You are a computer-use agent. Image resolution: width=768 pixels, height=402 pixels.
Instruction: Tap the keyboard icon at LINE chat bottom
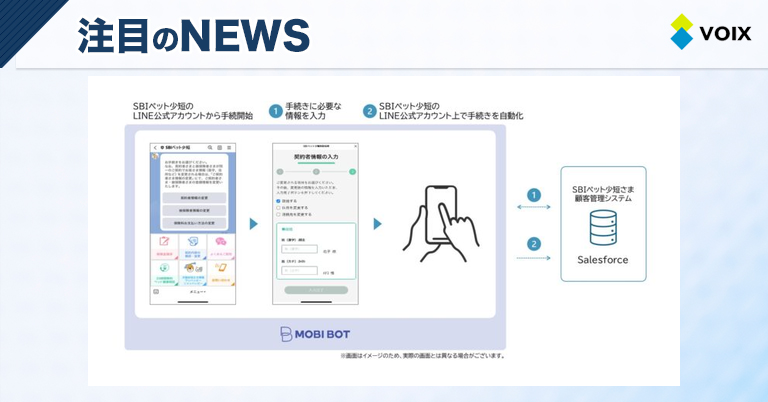(x=156, y=292)
